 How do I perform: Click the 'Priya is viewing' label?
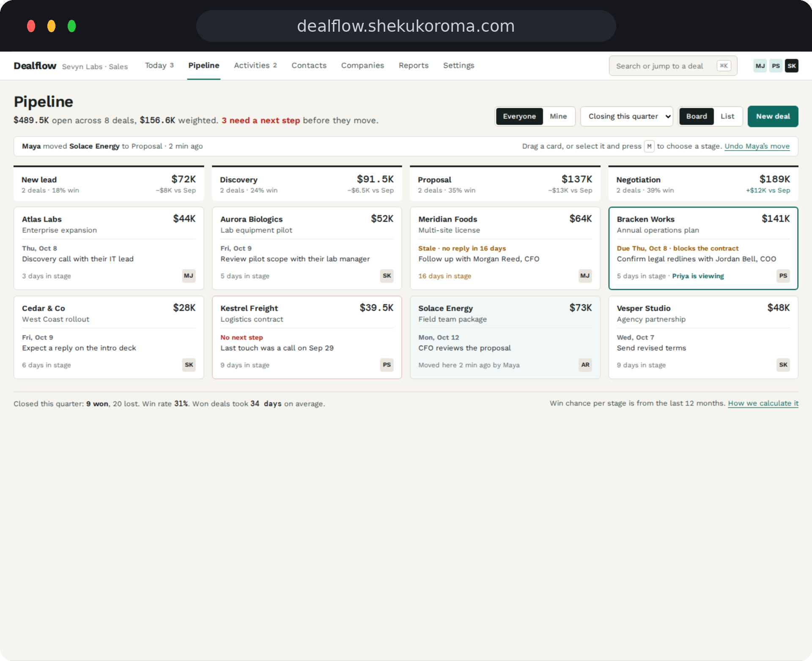click(x=698, y=276)
